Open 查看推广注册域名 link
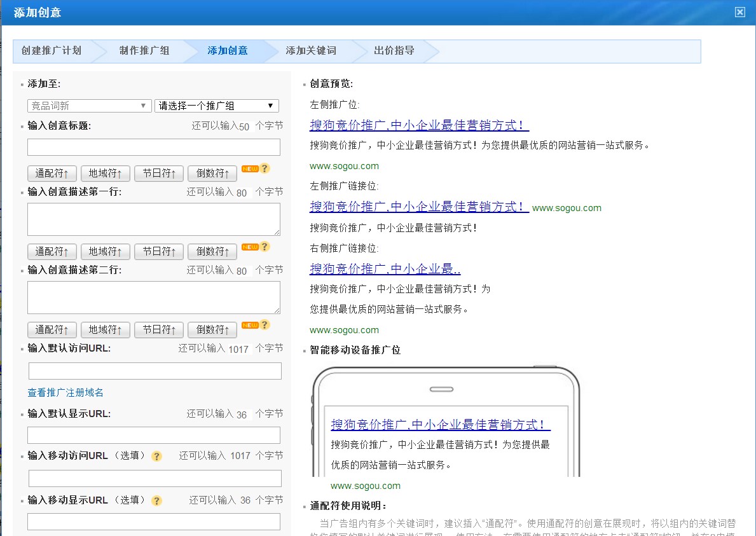Image resolution: width=756 pixels, height=536 pixels. point(65,392)
